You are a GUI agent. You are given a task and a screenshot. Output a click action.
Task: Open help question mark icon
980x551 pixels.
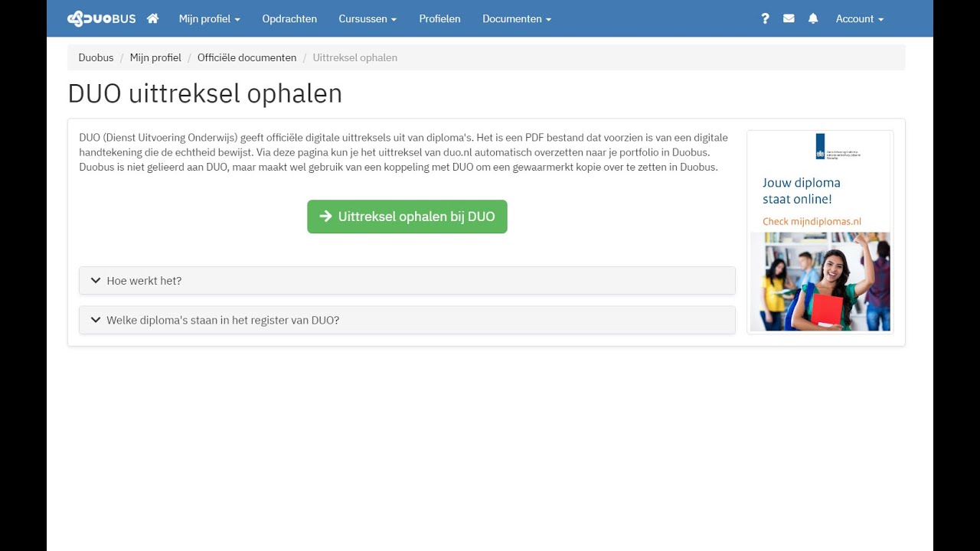765,18
